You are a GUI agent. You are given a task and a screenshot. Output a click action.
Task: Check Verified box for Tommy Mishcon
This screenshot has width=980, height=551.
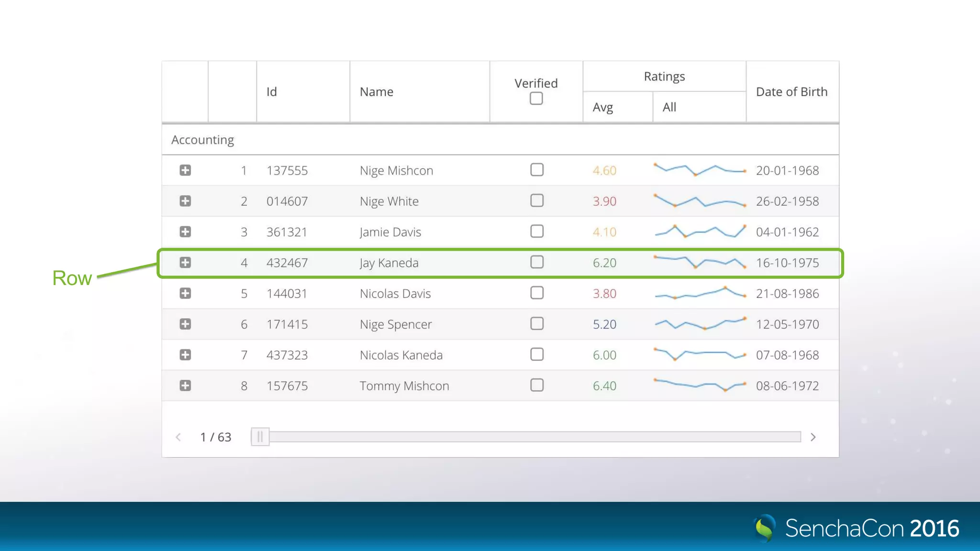537,385
